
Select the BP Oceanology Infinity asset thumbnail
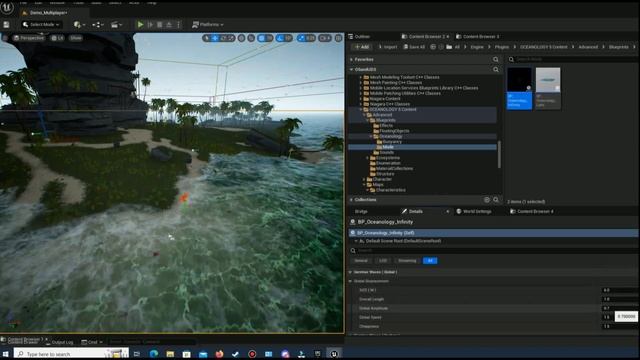pos(519,89)
